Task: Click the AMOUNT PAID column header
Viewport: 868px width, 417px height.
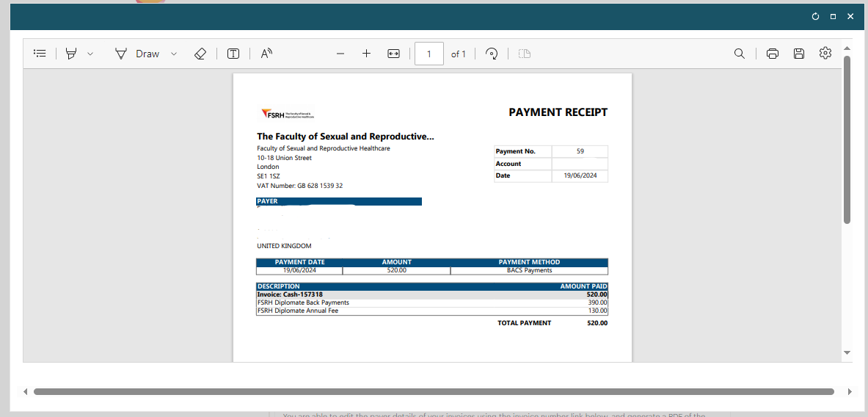Action: 584,286
